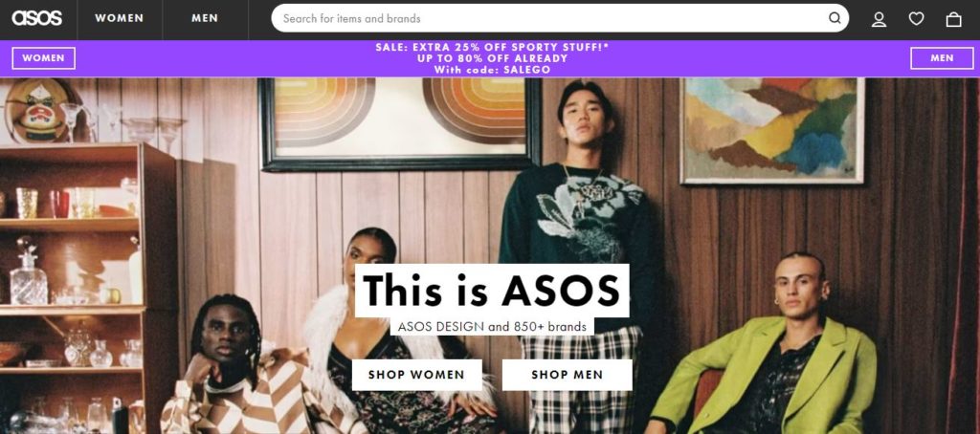Click the magnifying glass search icon

835,18
